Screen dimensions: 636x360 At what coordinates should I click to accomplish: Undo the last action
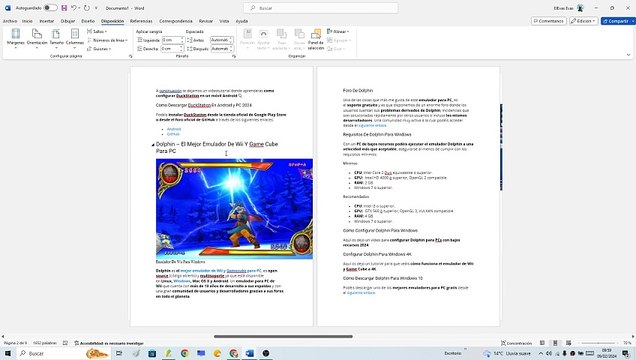73,8
